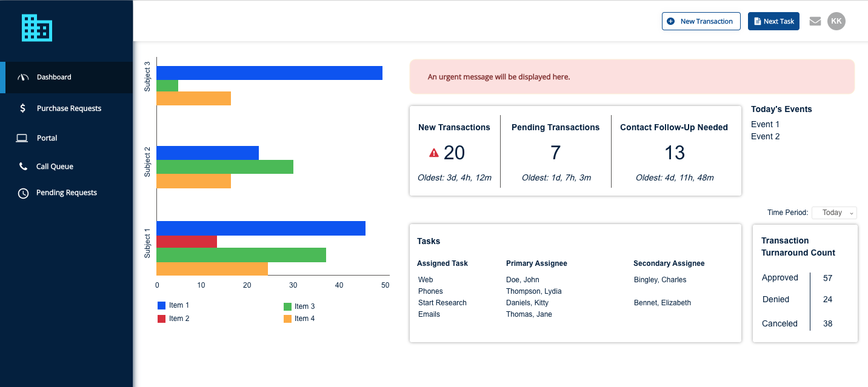Click the Call Queue phone icon

point(23,167)
